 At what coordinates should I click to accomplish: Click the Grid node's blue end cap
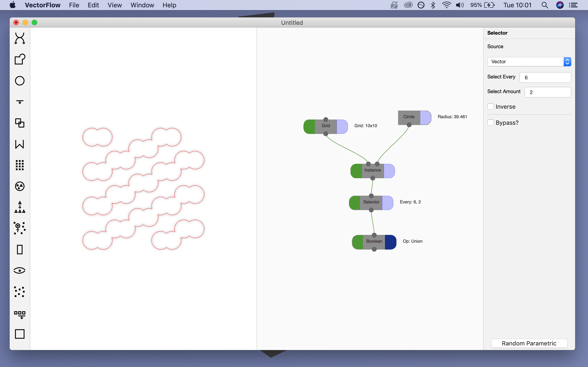point(342,126)
